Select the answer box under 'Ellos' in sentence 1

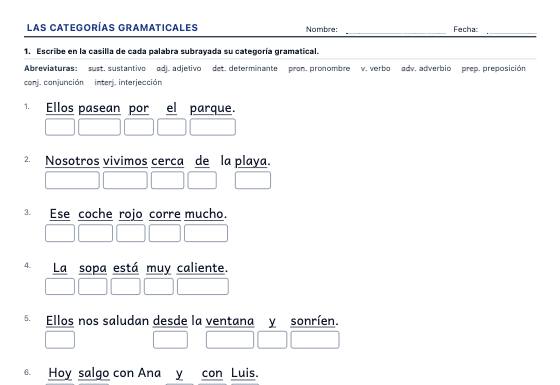point(60,127)
